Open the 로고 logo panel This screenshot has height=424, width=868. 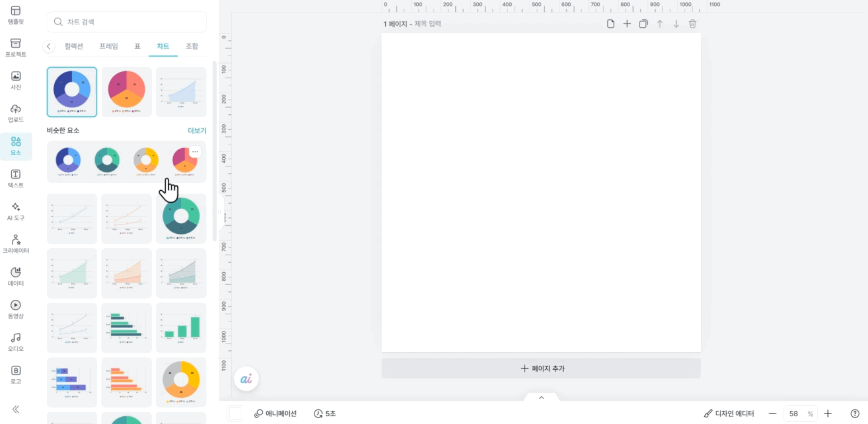[16, 375]
